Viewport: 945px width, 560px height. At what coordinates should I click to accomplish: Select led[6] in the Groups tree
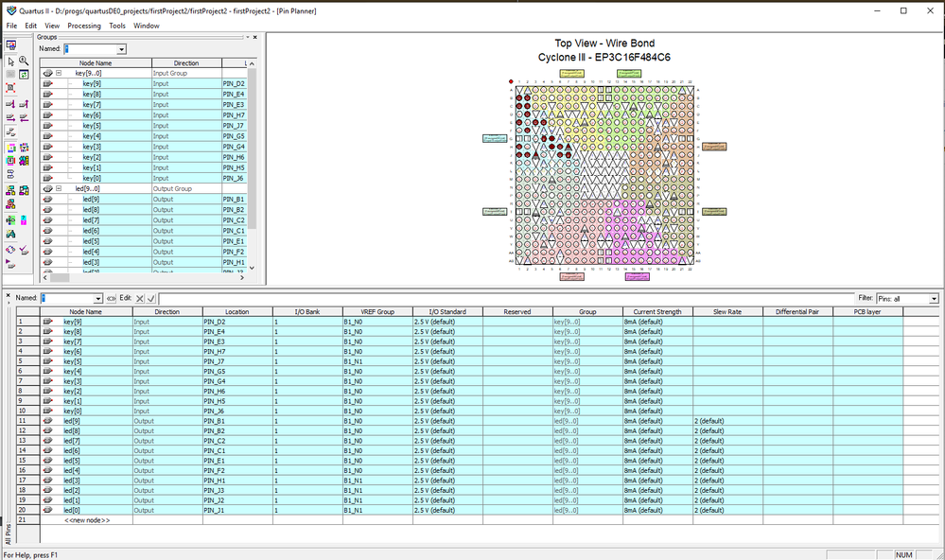click(x=91, y=230)
